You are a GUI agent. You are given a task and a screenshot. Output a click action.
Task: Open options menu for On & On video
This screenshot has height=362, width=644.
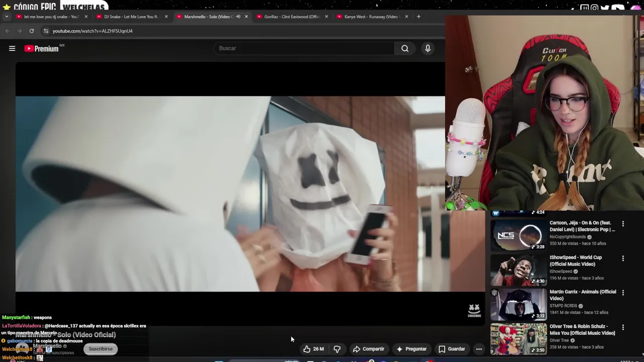click(x=623, y=224)
